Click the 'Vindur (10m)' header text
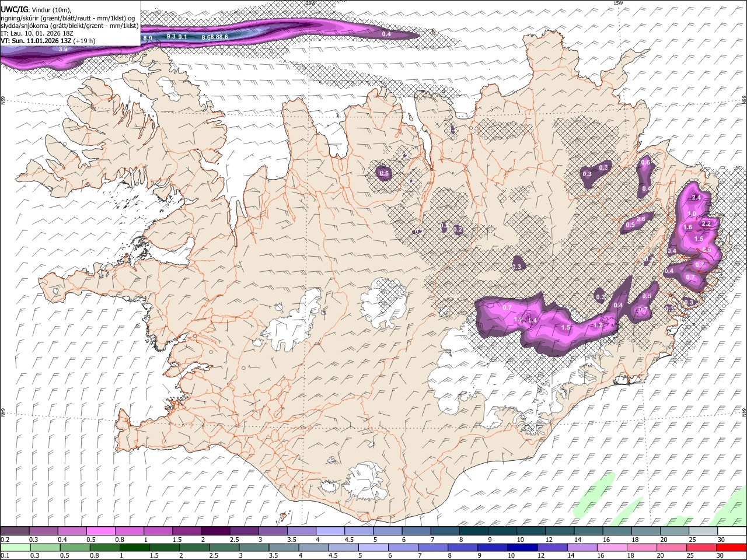 [51, 9]
